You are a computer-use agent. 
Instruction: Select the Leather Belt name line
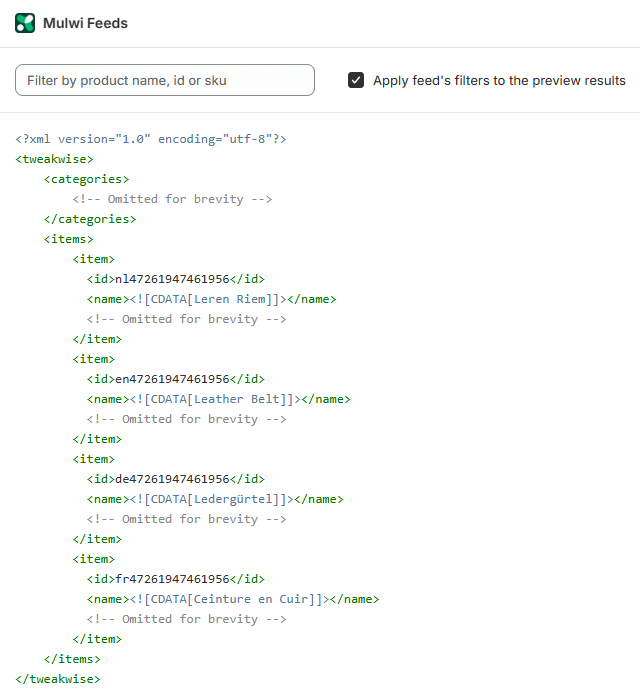click(218, 399)
